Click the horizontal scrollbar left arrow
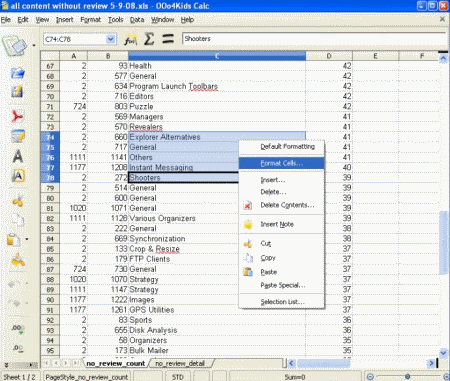The image size is (450, 381). coord(291,363)
